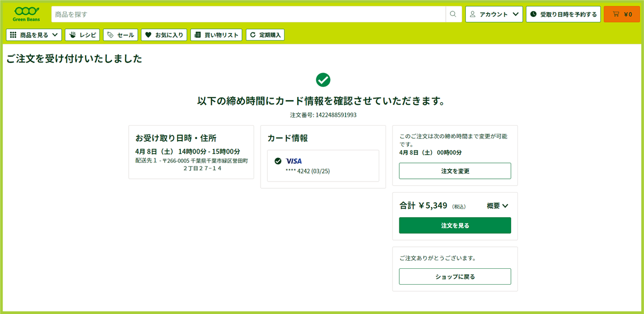The height and width of the screenshot is (314, 644).
Task: Click the 受取り日時を予約する button
Action: [x=563, y=14]
